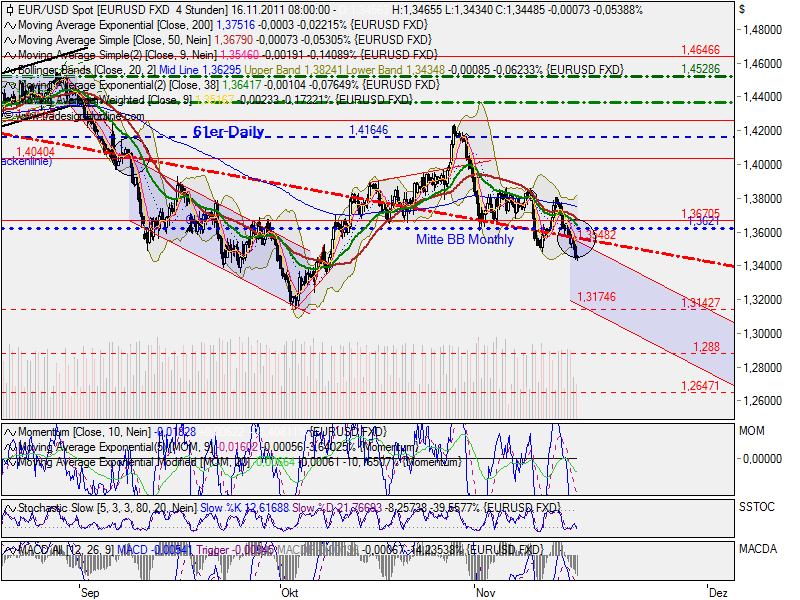800x600 pixels.
Task: Click the Mitte BB Monthly annotation
Action: [464, 239]
